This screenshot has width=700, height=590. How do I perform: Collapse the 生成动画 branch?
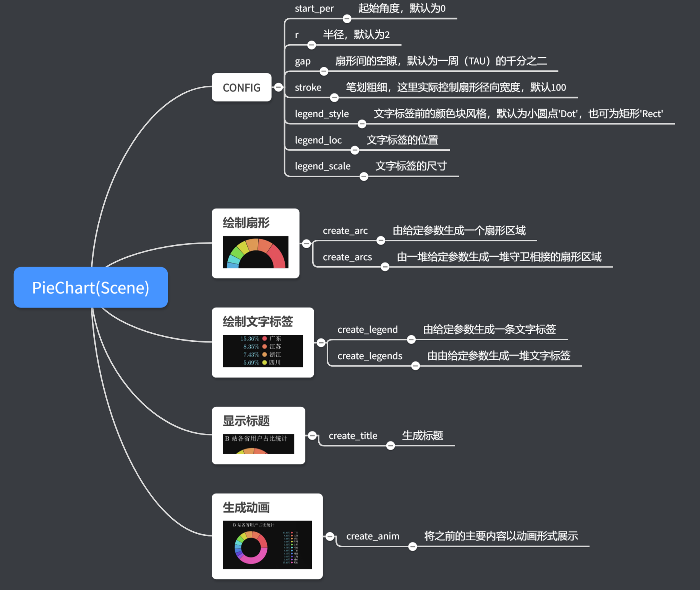[x=330, y=537]
